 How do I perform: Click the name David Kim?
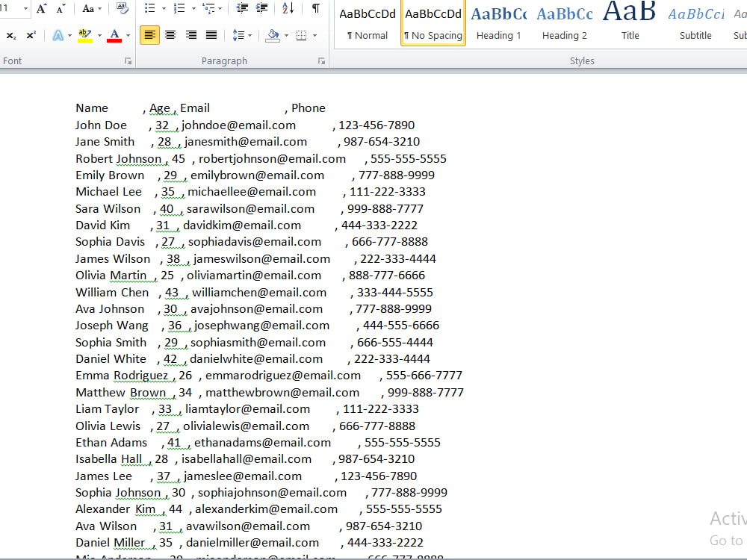pos(102,225)
